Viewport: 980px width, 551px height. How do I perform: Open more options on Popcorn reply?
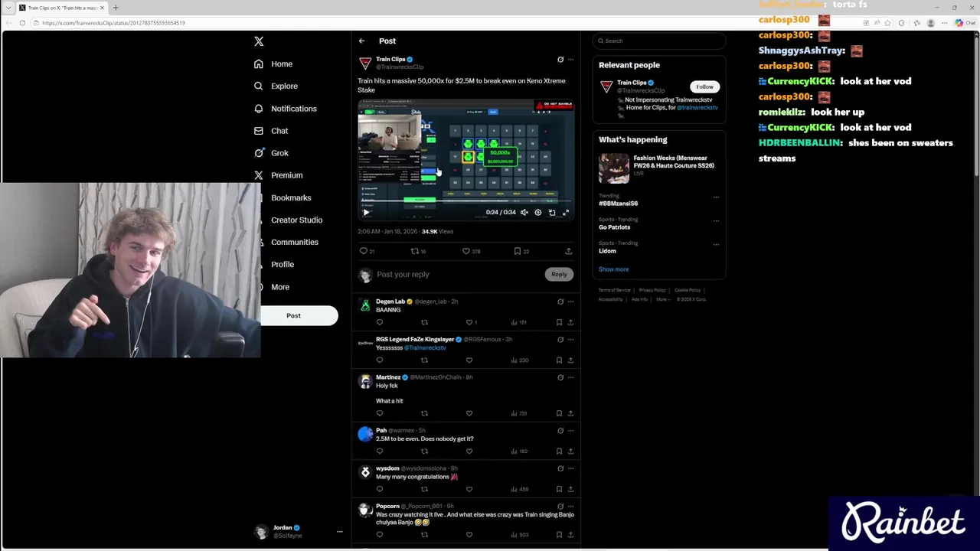click(570, 507)
